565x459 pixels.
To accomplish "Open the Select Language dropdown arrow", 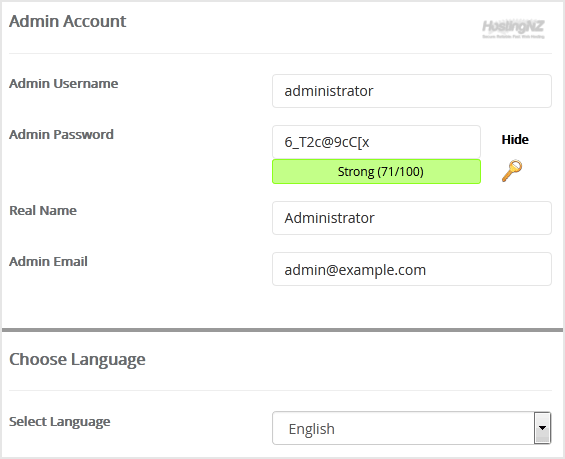I will click(x=542, y=428).
